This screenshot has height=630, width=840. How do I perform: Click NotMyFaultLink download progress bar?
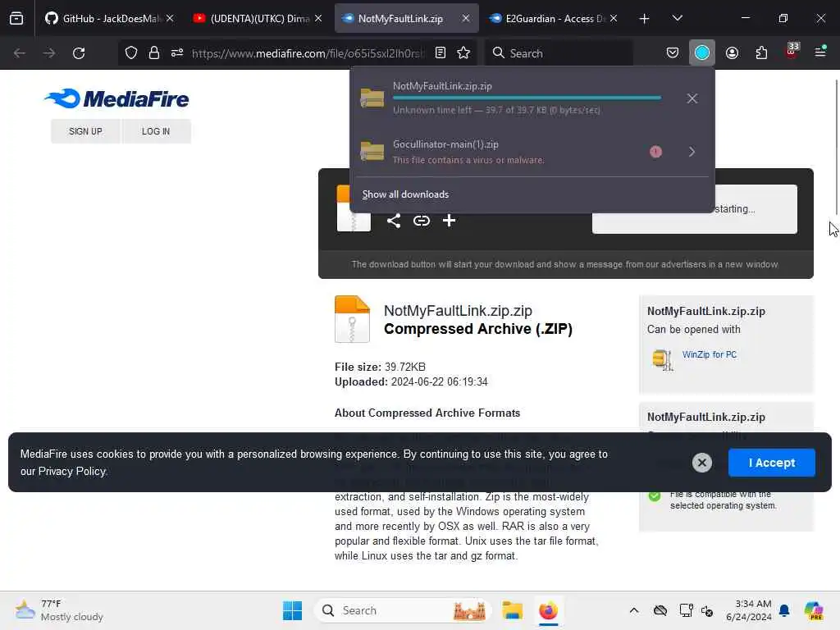tap(527, 98)
